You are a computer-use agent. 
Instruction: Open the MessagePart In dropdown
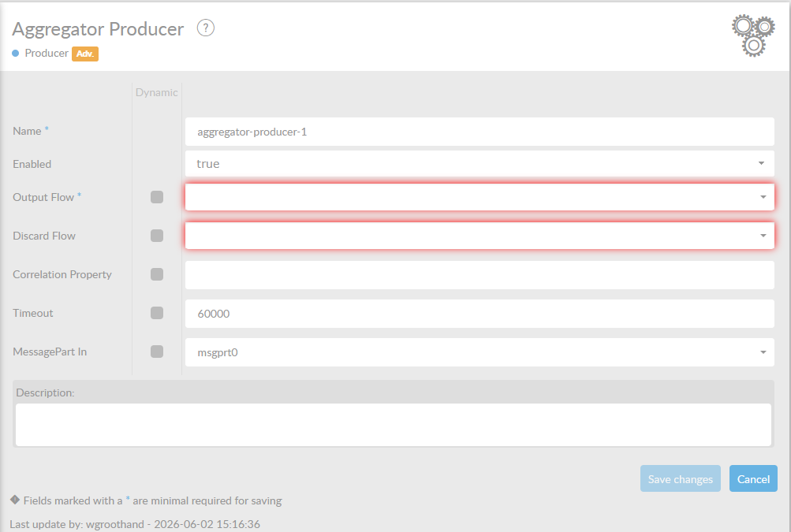(479, 352)
